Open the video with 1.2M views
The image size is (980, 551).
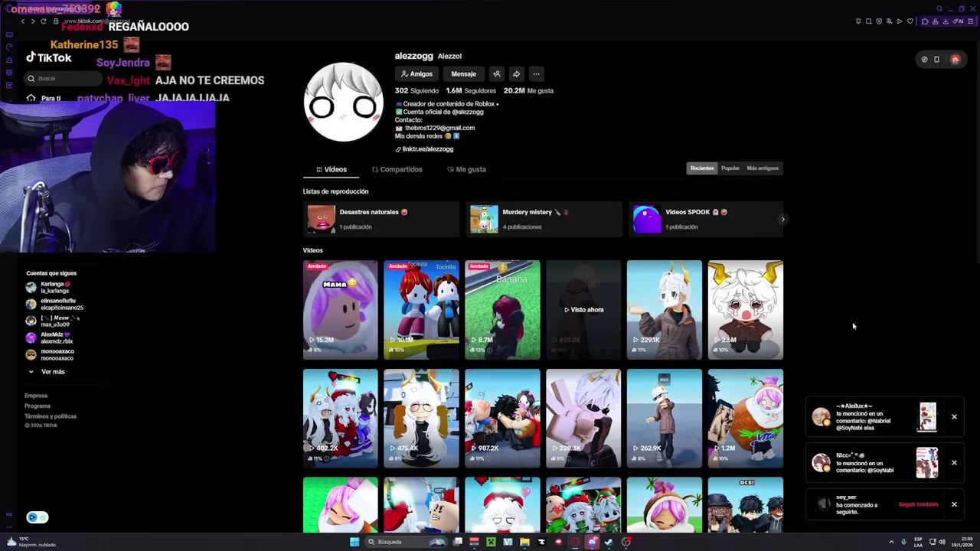[x=746, y=419]
